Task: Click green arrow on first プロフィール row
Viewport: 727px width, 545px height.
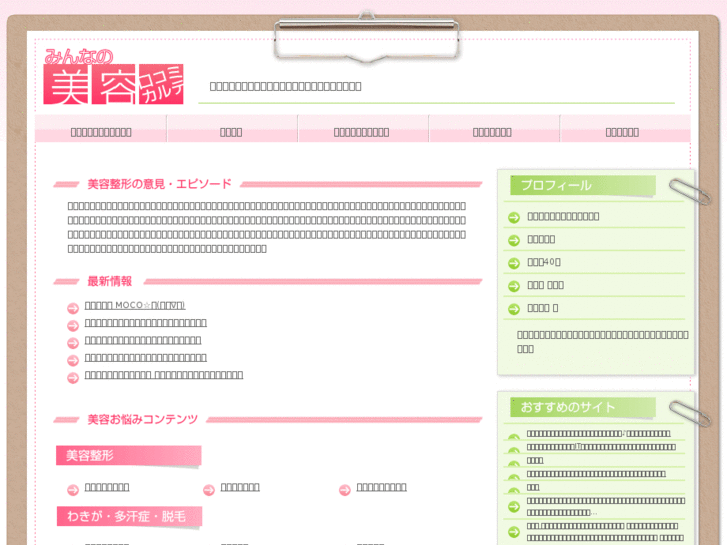Action: tap(514, 217)
